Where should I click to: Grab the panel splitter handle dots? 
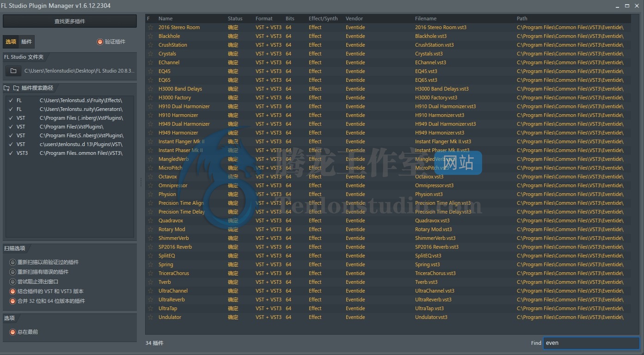click(141, 183)
